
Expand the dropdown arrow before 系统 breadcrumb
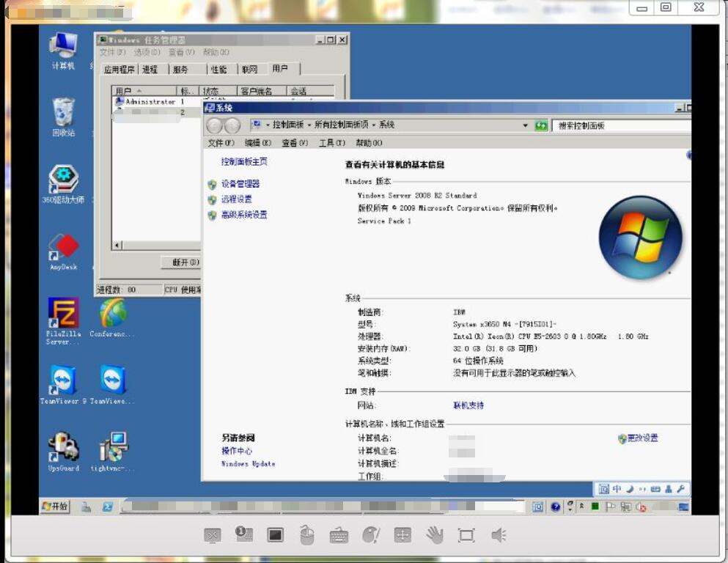[x=374, y=125]
